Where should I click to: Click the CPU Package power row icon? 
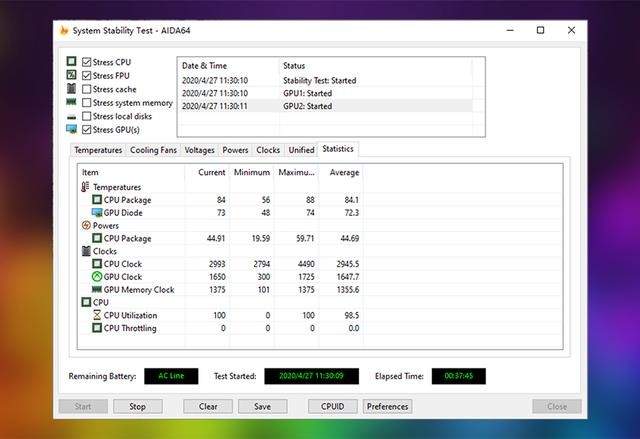[97, 238]
